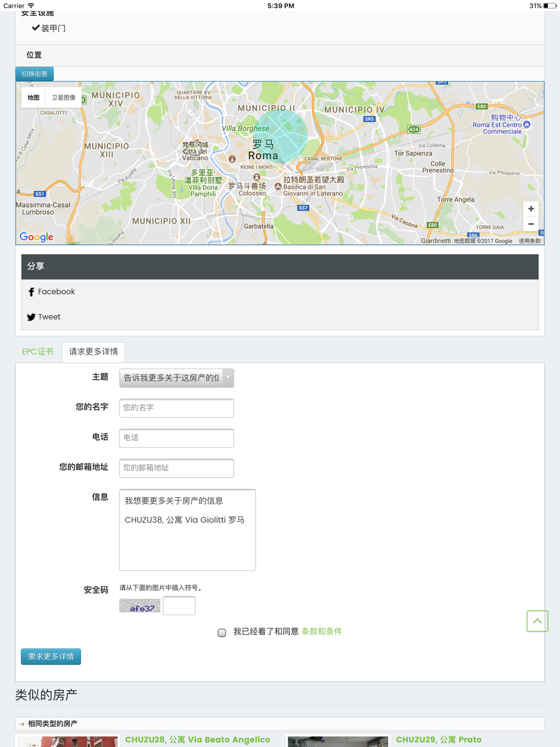The height and width of the screenshot is (747, 560).
Task: Switch map to 地图 view
Action: [x=34, y=97]
